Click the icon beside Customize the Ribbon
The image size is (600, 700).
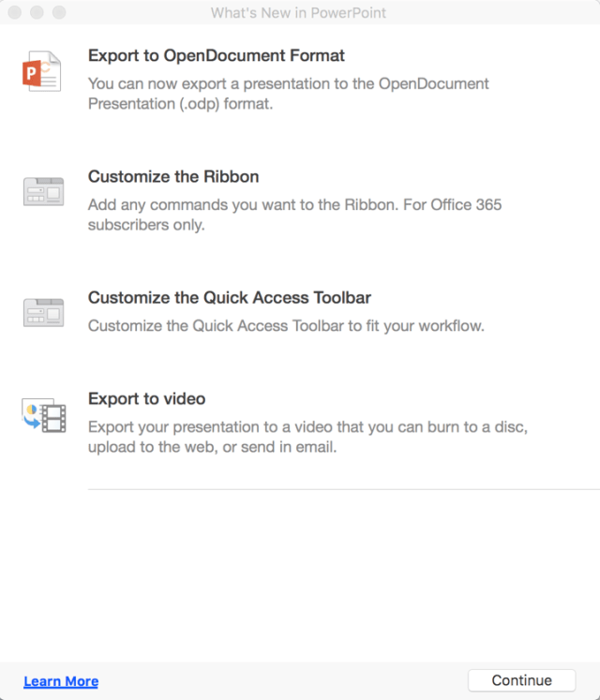click(x=42, y=191)
